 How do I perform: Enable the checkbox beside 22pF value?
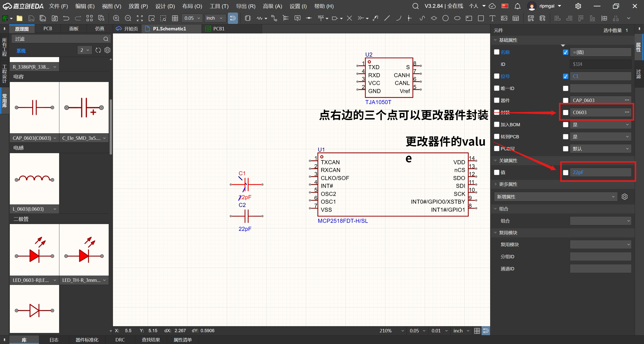pyautogui.click(x=566, y=173)
